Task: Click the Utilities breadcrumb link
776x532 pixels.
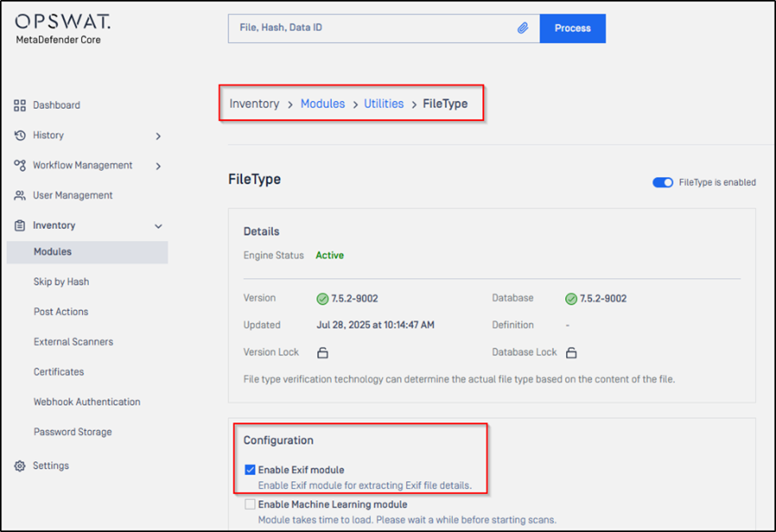Action: (384, 104)
